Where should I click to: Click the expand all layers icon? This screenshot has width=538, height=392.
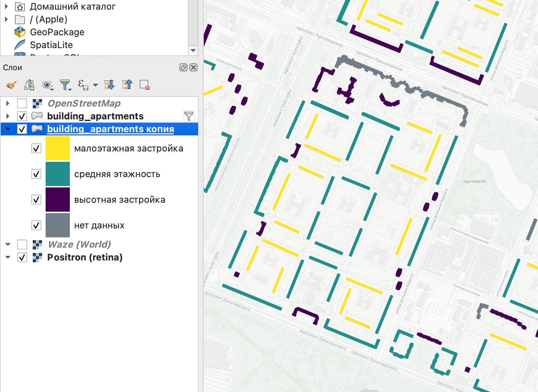109,85
